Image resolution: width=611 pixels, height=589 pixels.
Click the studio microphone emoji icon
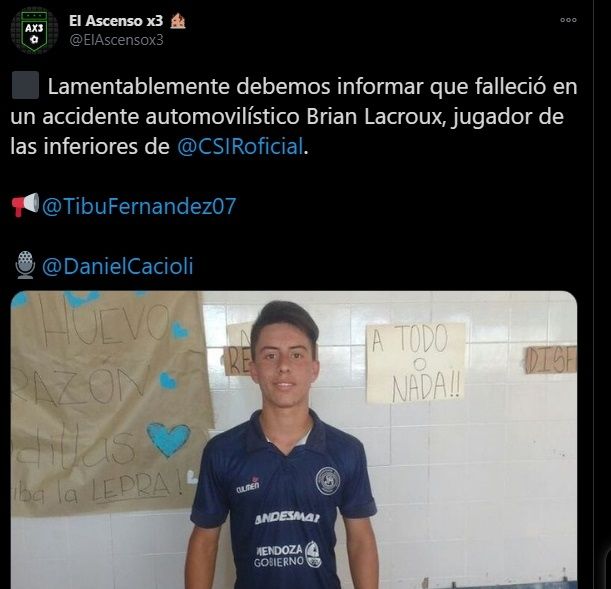click(x=25, y=265)
